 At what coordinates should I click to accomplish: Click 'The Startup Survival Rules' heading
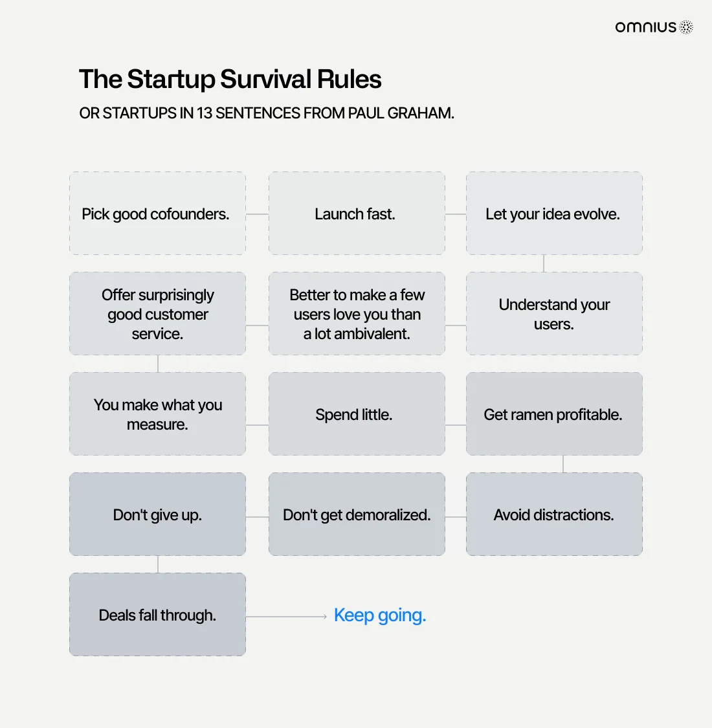pyautogui.click(x=230, y=79)
